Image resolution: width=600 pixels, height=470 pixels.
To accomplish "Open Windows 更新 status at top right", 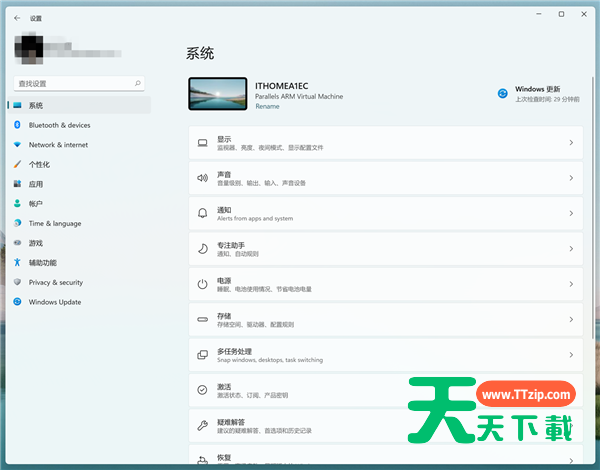I will click(540, 94).
